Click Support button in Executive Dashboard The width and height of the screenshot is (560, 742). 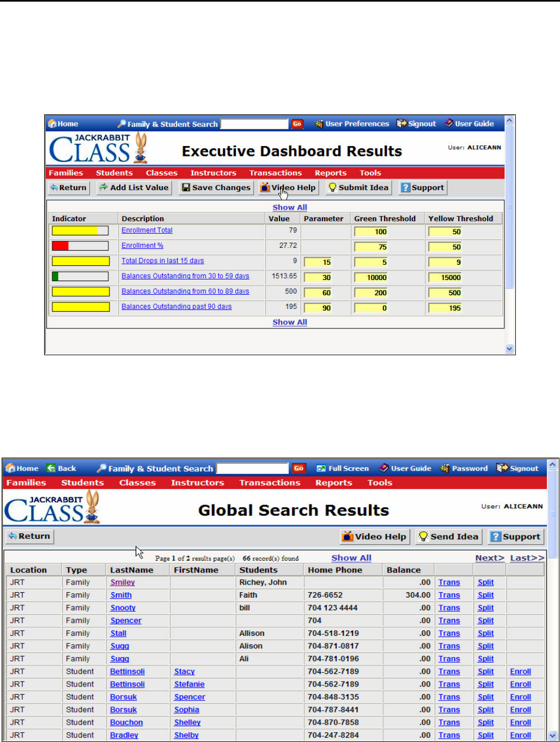point(423,187)
